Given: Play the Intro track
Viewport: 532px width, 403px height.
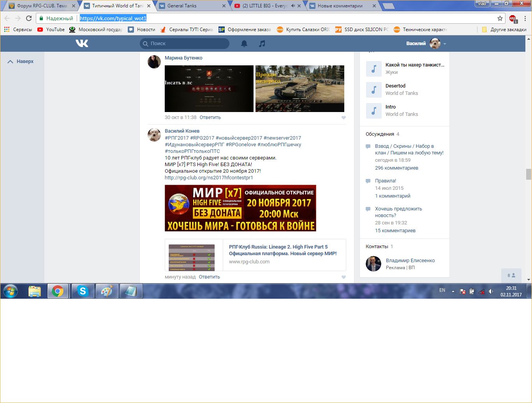Looking at the screenshot, I should 373,111.
